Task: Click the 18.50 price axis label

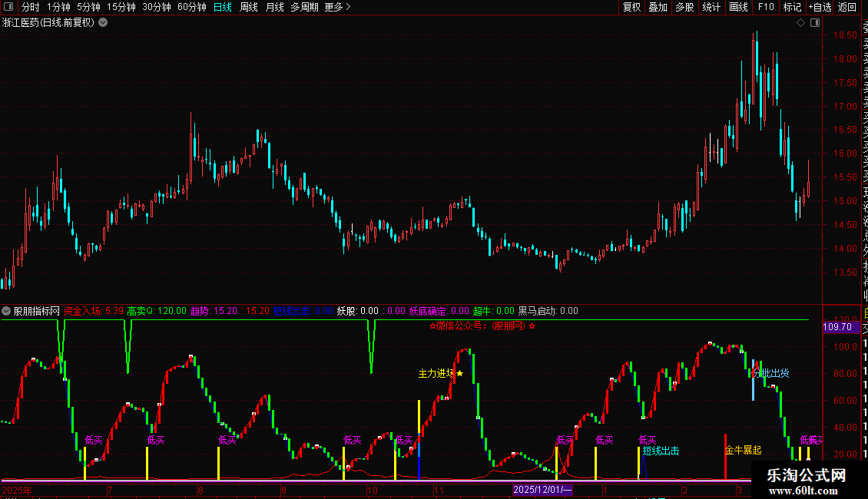Action: click(845, 35)
